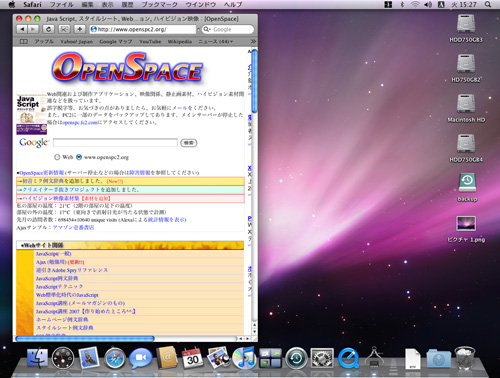Select the HDD750GB3 drive on desktop
The height and width of the screenshot is (378, 500).
[466, 23]
